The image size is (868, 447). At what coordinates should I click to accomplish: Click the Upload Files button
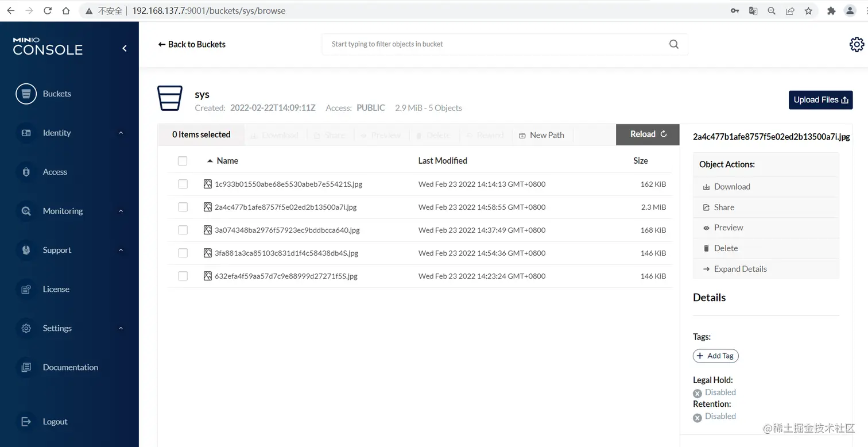tap(821, 100)
